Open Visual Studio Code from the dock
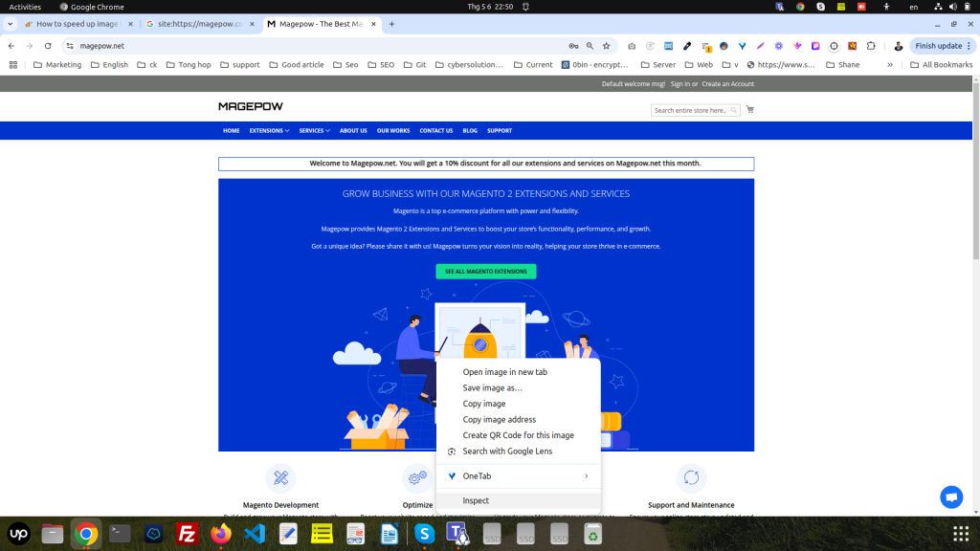The image size is (980, 551). pyautogui.click(x=255, y=534)
